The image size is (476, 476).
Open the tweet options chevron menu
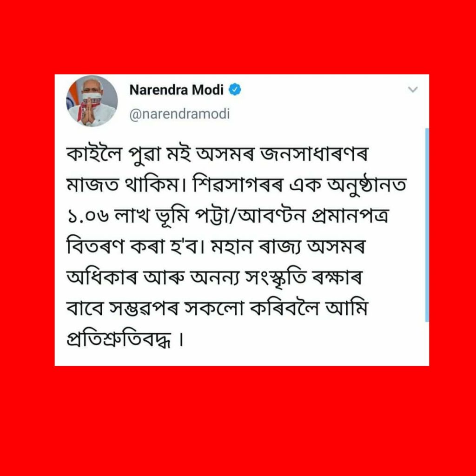tap(413, 90)
